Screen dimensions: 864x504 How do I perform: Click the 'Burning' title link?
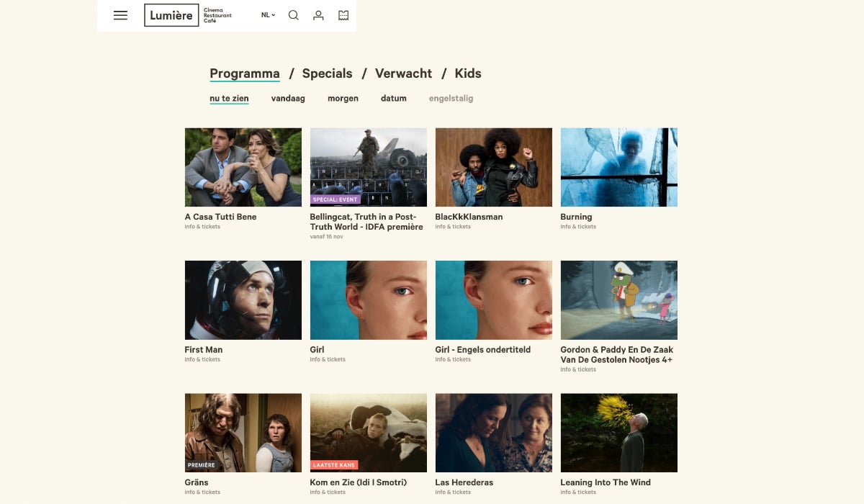(x=576, y=217)
